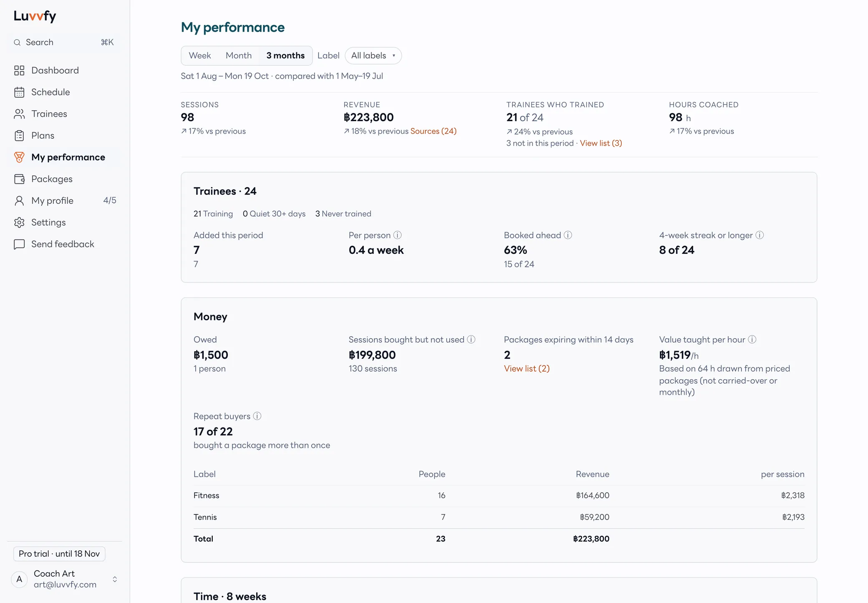
Task: Open the All labels dropdown
Action: (x=373, y=56)
